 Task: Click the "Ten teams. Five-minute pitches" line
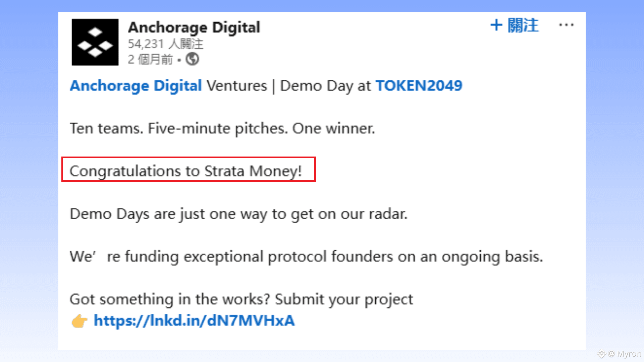click(x=222, y=128)
